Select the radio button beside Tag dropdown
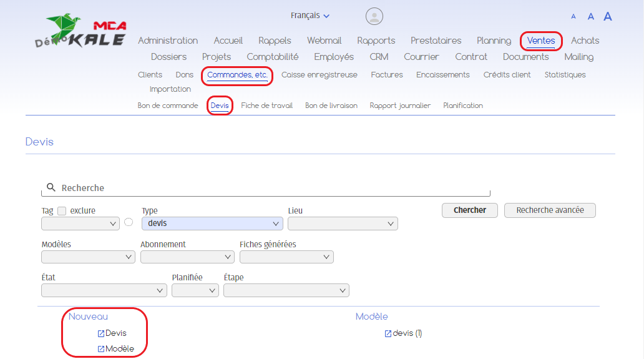644x359 pixels. tap(129, 222)
